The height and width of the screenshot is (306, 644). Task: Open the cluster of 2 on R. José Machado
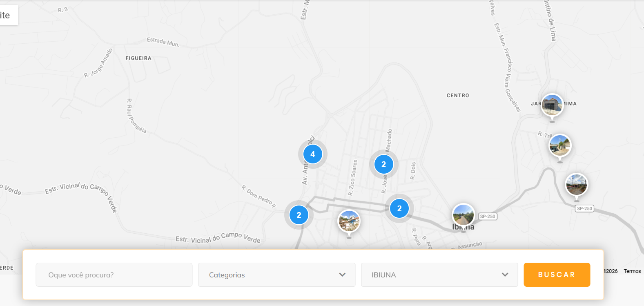(383, 164)
